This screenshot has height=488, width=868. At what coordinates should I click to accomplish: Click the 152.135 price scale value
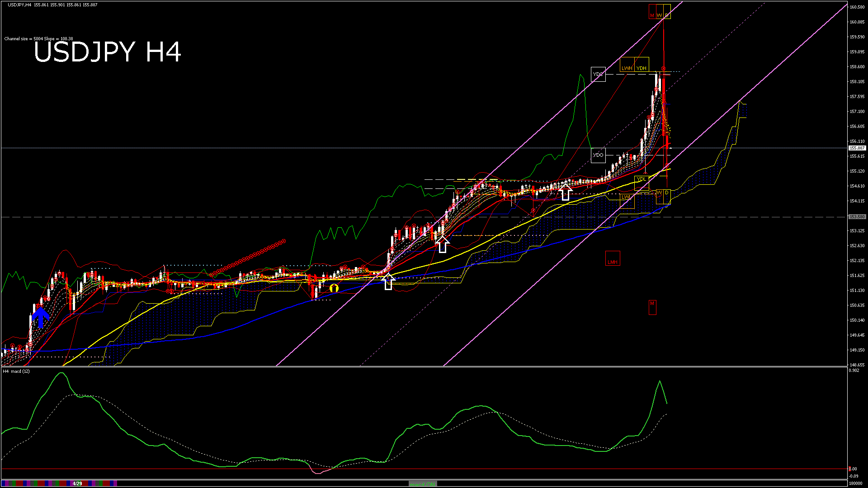pyautogui.click(x=857, y=261)
